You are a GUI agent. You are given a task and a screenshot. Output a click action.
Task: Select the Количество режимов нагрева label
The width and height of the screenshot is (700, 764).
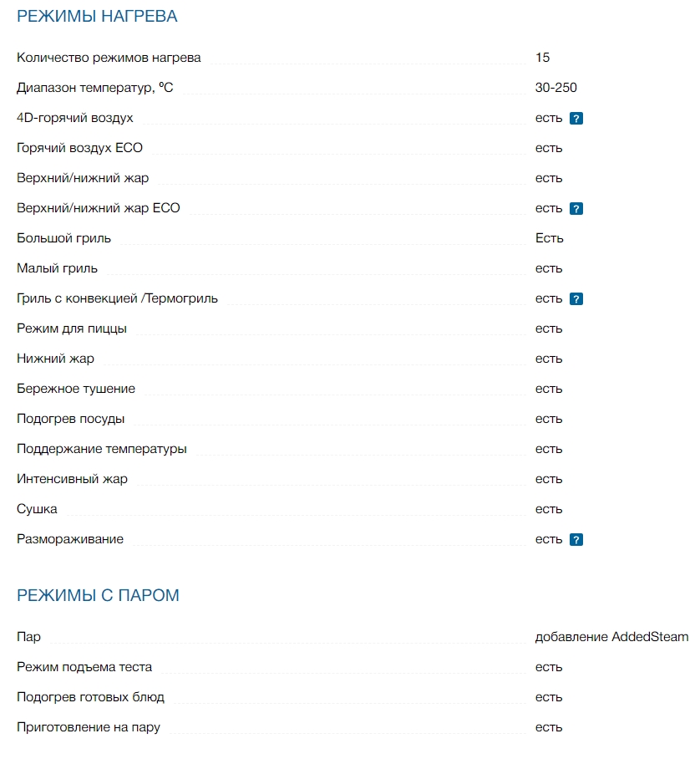[x=109, y=58]
